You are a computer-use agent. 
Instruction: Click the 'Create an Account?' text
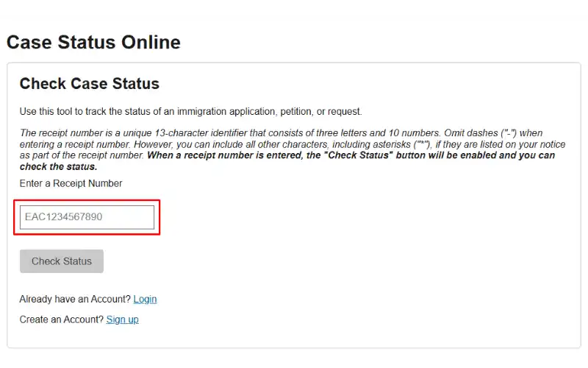(62, 319)
